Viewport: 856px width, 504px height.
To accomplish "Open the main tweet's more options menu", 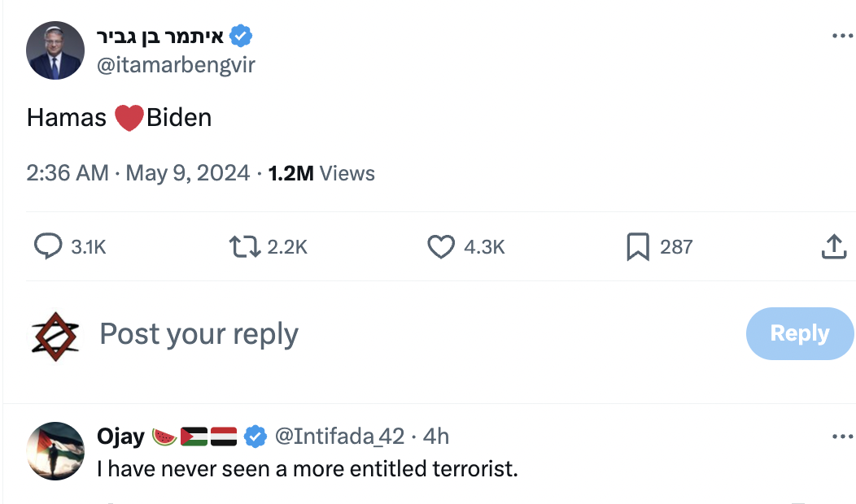I will (842, 37).
